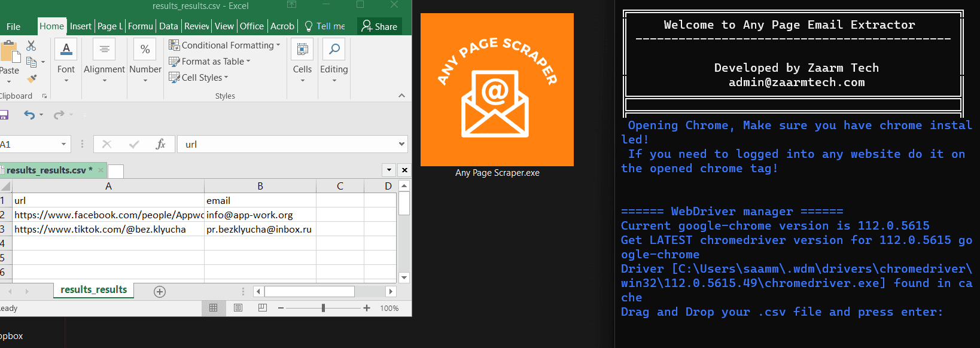Click the horizontal scrollbar right arrow

[x=391, y=292]
